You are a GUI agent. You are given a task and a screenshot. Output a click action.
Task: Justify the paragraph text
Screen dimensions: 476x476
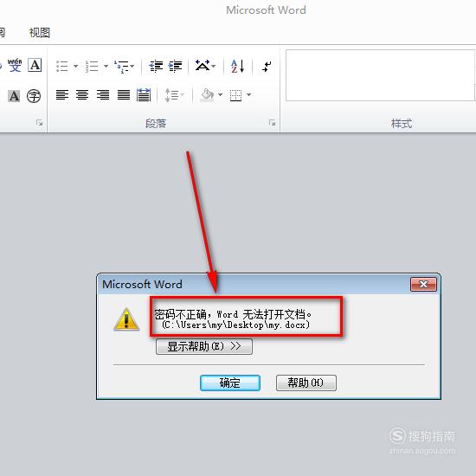point(124,94)
